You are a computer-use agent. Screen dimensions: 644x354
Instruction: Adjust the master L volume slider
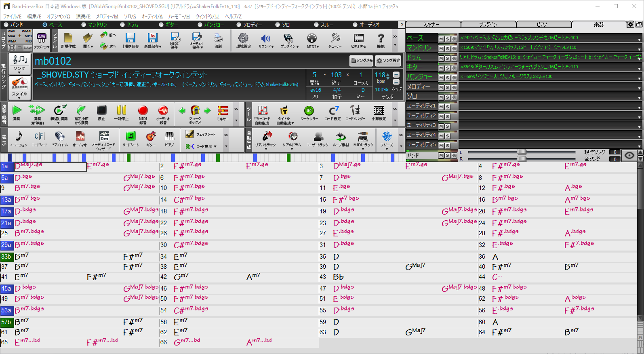tap(522, 152)
